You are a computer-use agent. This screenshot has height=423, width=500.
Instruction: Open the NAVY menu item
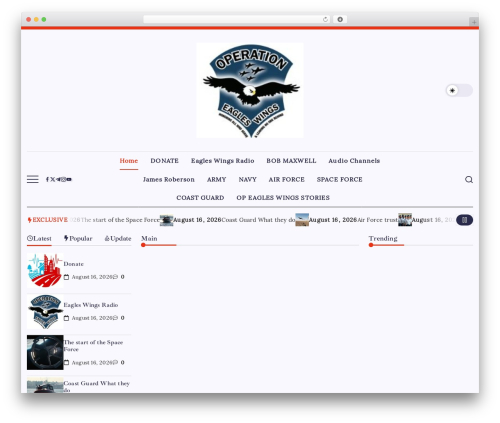[247, 179]
